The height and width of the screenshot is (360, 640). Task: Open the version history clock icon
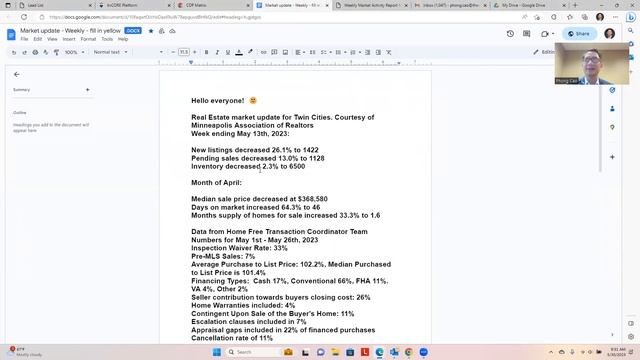point(510,34)
